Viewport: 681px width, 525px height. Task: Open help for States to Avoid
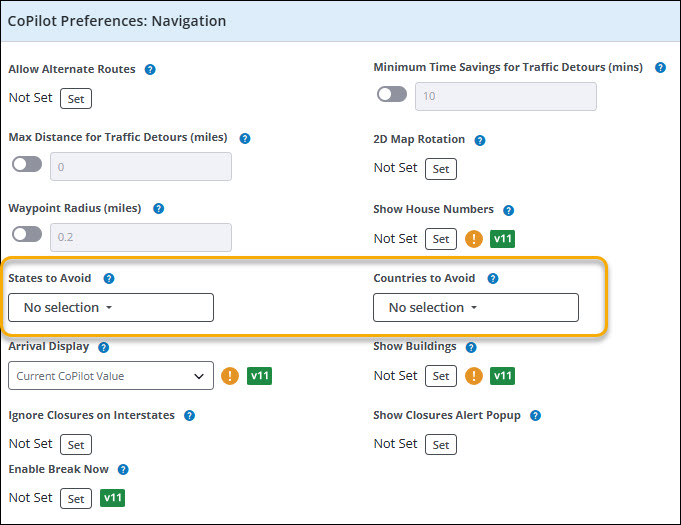tap(109, 278)
